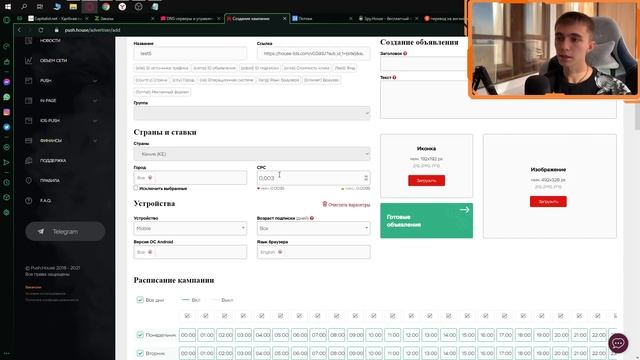Viewport: 640px width, 360px height.
Task: Click the Telegram sidebar button
Action: click(65, 231)
